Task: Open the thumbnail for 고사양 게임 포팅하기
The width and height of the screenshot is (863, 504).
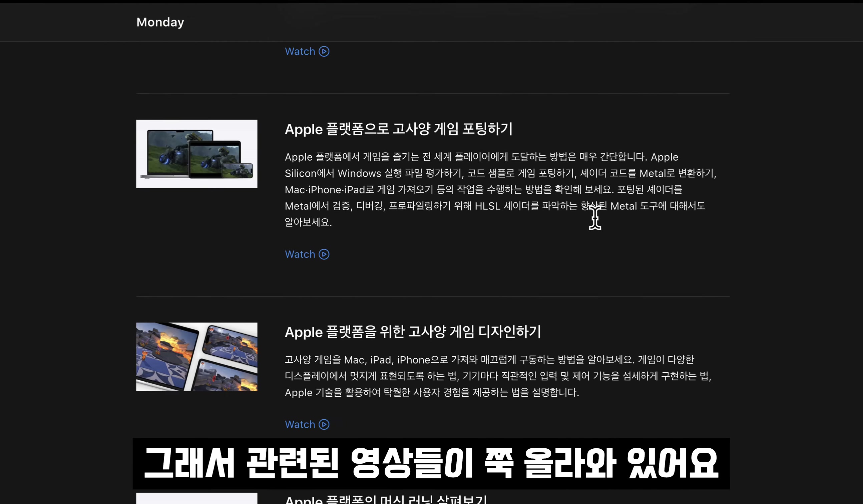Action: 196,154
